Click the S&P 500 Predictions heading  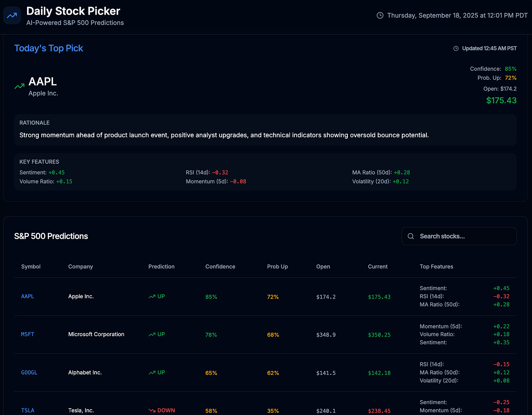(51, 236)
